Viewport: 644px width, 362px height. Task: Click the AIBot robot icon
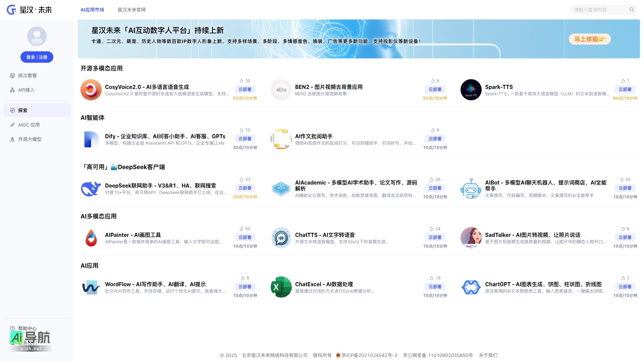(x=471, y=188)
